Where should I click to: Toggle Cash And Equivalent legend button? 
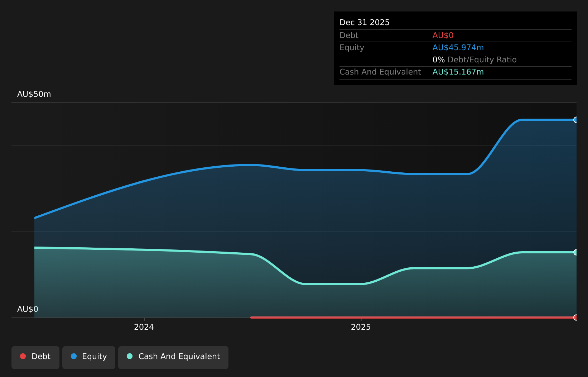[173, 357]
